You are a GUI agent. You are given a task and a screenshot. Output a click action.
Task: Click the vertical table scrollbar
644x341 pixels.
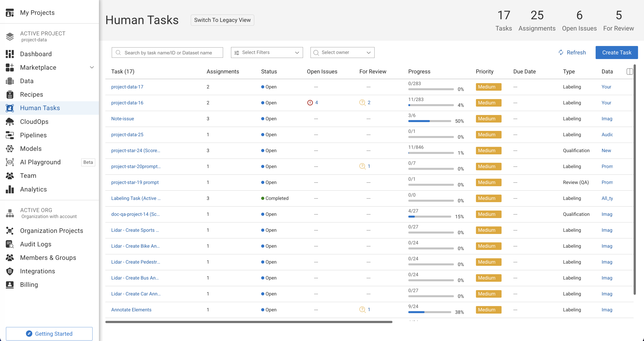(635, 180)
